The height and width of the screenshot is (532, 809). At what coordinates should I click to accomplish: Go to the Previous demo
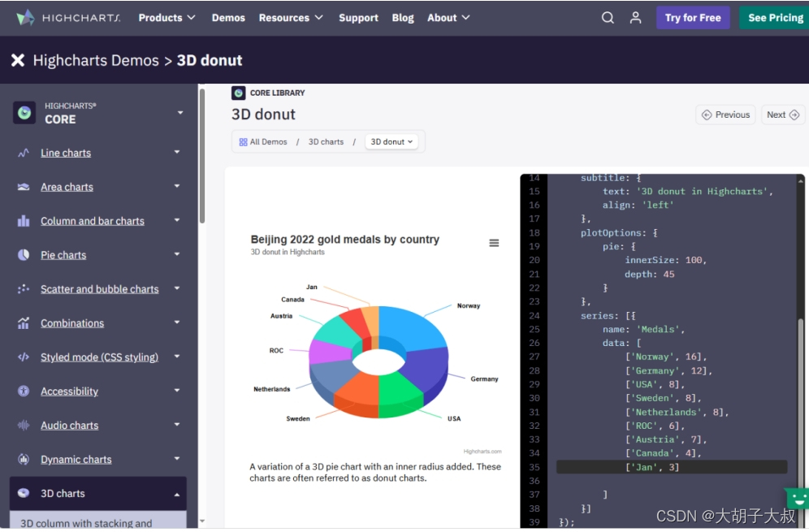(x=725, y=115)
